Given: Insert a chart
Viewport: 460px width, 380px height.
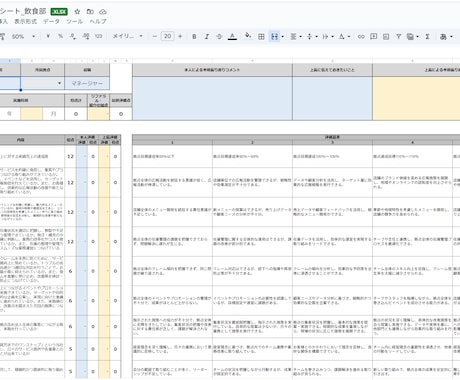Looking at the screenshot, I should coord(386,36).
